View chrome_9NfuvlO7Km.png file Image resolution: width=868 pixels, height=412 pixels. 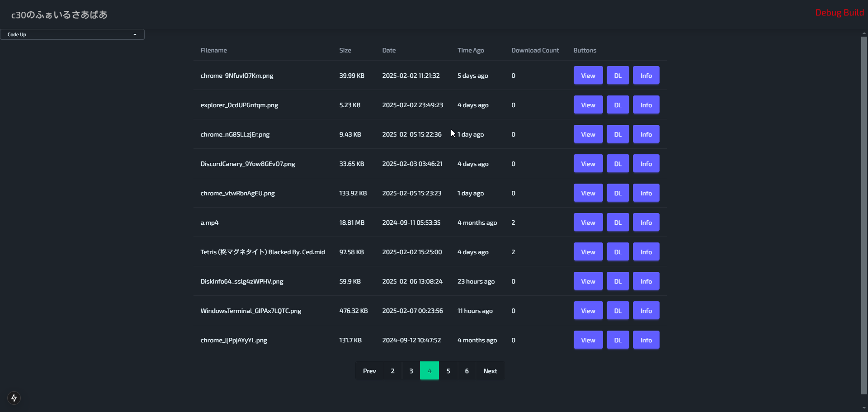588,76
